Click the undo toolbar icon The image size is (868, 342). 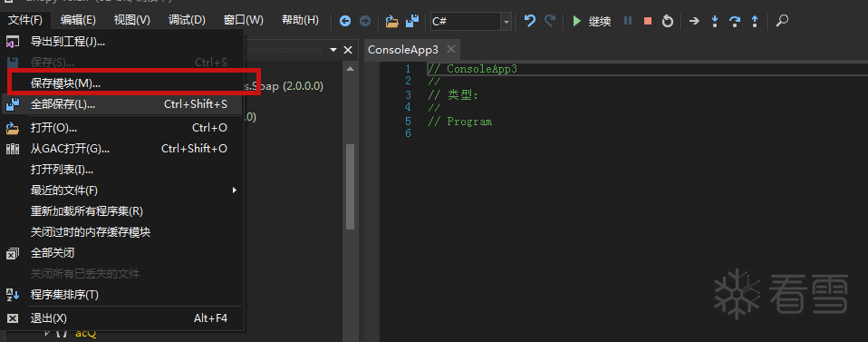click(530, 21)
